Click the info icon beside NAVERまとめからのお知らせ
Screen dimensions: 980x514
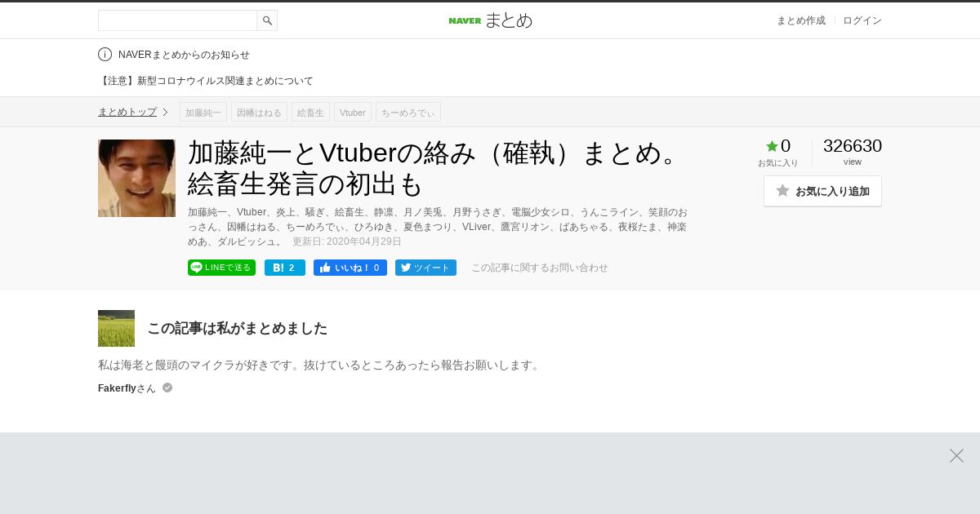(x=105, y=55)
